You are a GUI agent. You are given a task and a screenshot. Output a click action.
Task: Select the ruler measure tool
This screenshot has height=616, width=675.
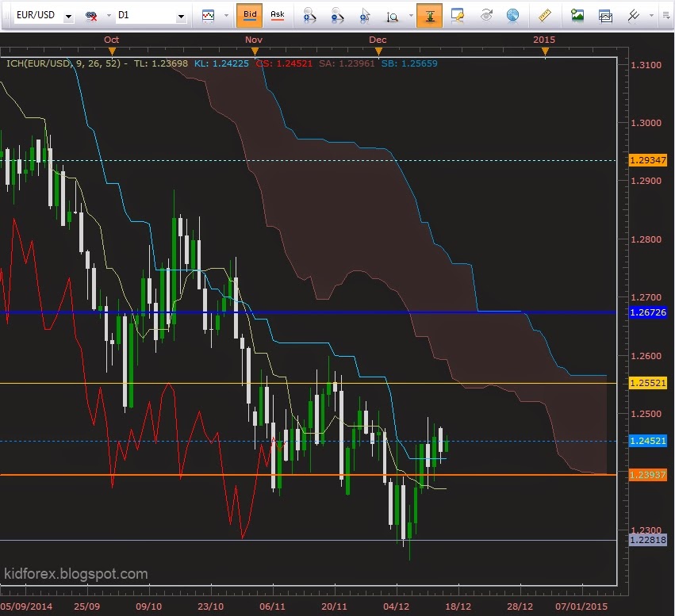[545, 16]
